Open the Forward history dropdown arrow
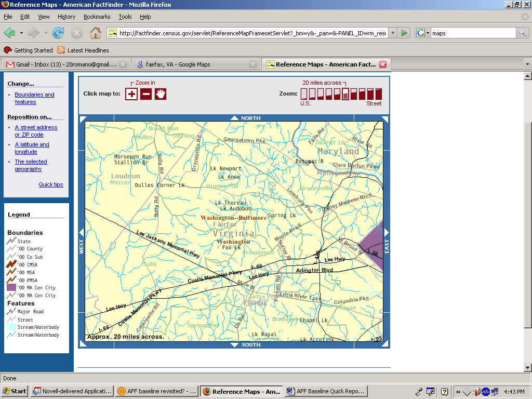The image size is (532, 399). click(46, 33)
